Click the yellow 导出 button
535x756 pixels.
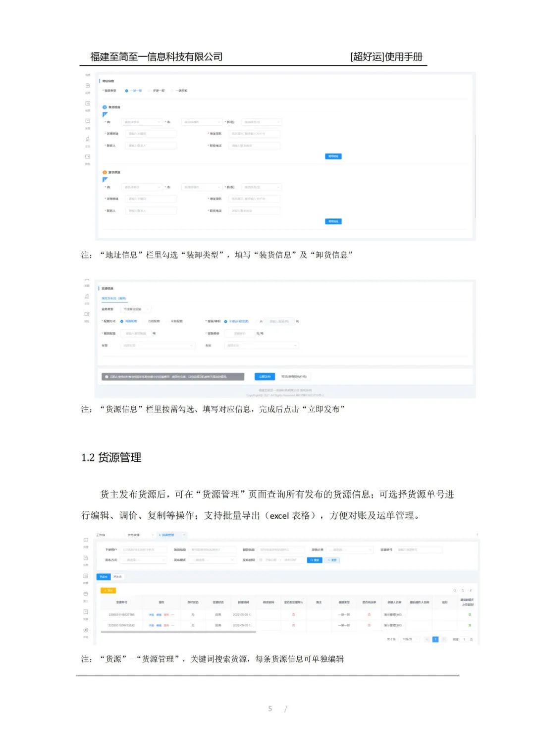(108, 591)
